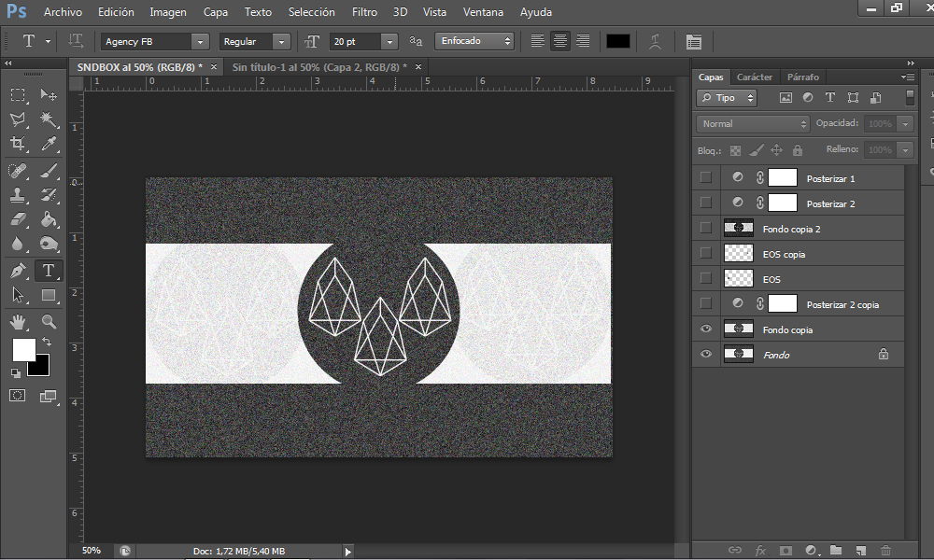Image resolution: width=934 pixels, height=560 pixels.
Task: Open the font size dropdown 20 pt
Action: (x=389, y=42)
